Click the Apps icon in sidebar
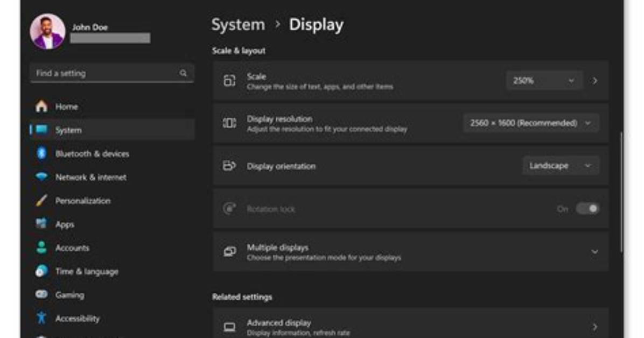This screenshot has height=338, width=644. click(41, 224)
